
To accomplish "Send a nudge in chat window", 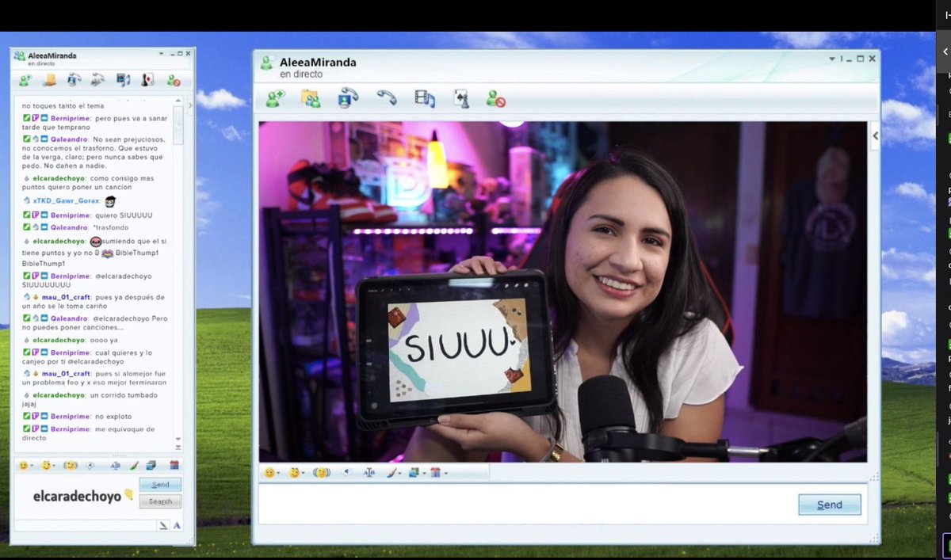I will [x=71, y=465].
